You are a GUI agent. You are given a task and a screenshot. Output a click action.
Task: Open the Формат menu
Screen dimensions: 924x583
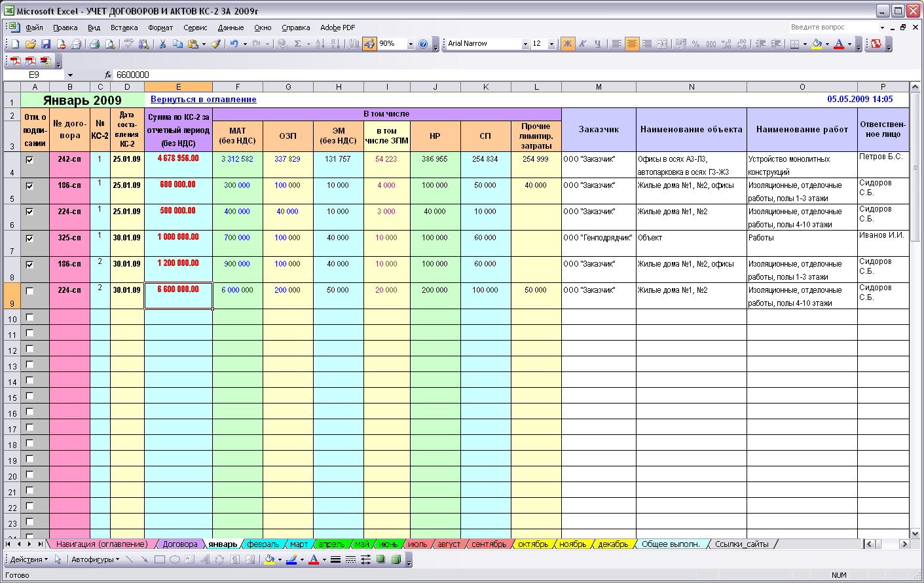click(x=160, y=28)
